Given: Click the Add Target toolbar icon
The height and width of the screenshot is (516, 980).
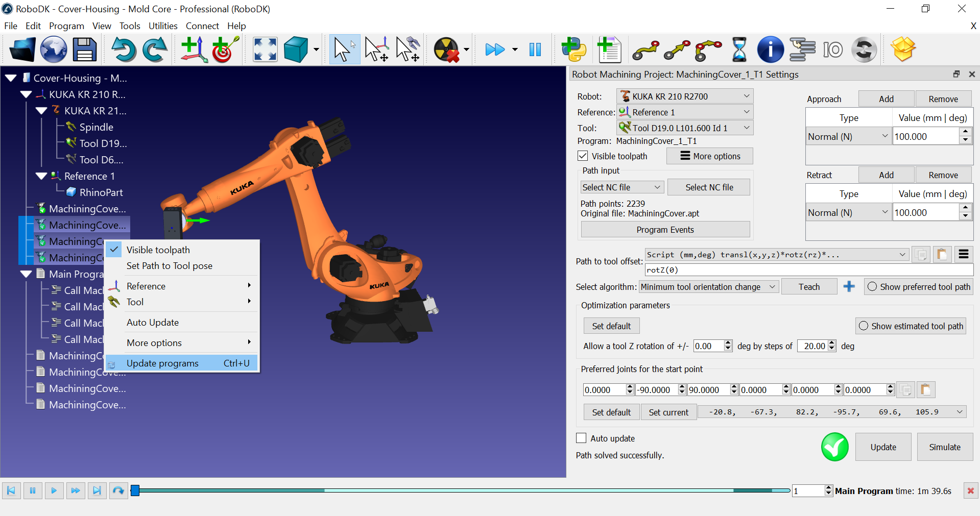Looking at the screenshot, I should click(225, 50).
